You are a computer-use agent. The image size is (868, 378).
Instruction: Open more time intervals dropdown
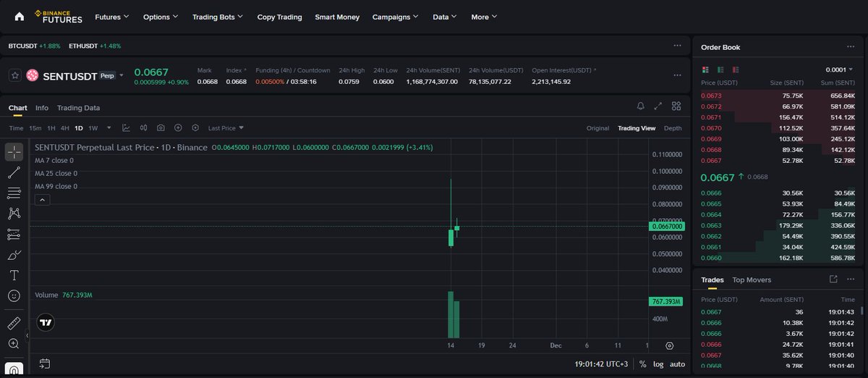[109, 127]
